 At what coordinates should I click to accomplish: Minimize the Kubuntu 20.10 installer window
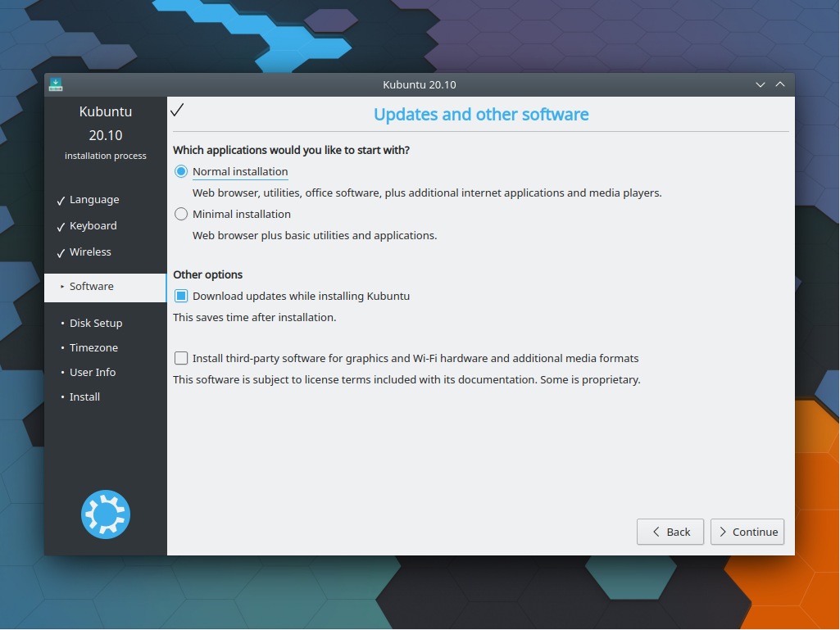[x=761, y=84]
